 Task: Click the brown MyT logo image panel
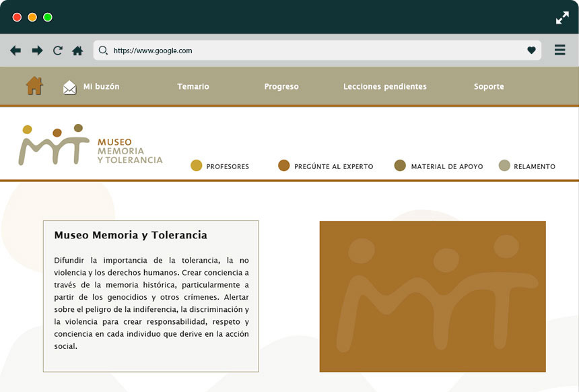click(x=432, y=296)
